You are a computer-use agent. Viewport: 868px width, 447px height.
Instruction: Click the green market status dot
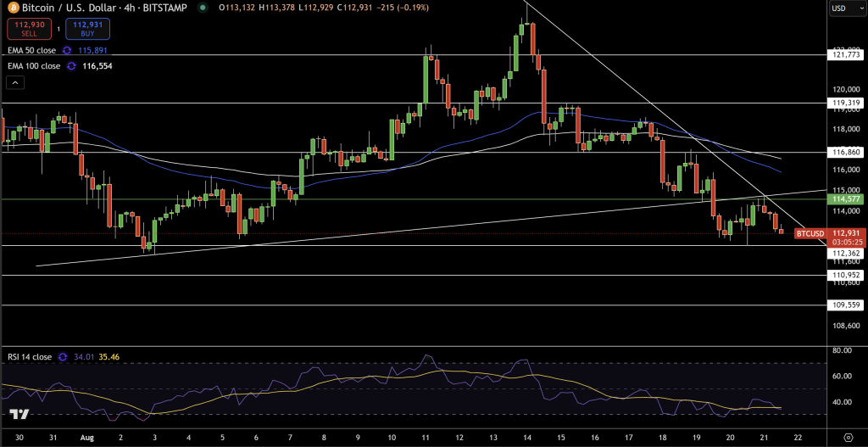pos(203,8)
